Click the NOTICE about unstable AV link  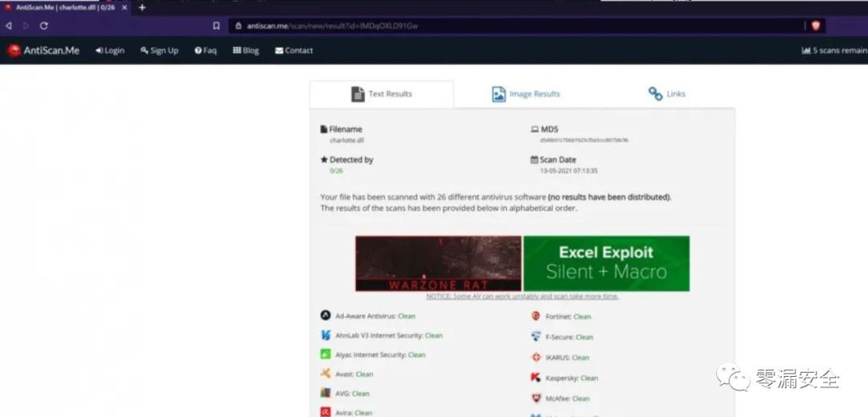click(x=522, y=296)
